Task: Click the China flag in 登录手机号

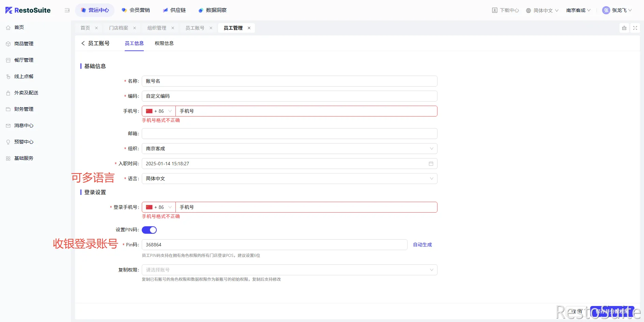Action: [149, 207]
